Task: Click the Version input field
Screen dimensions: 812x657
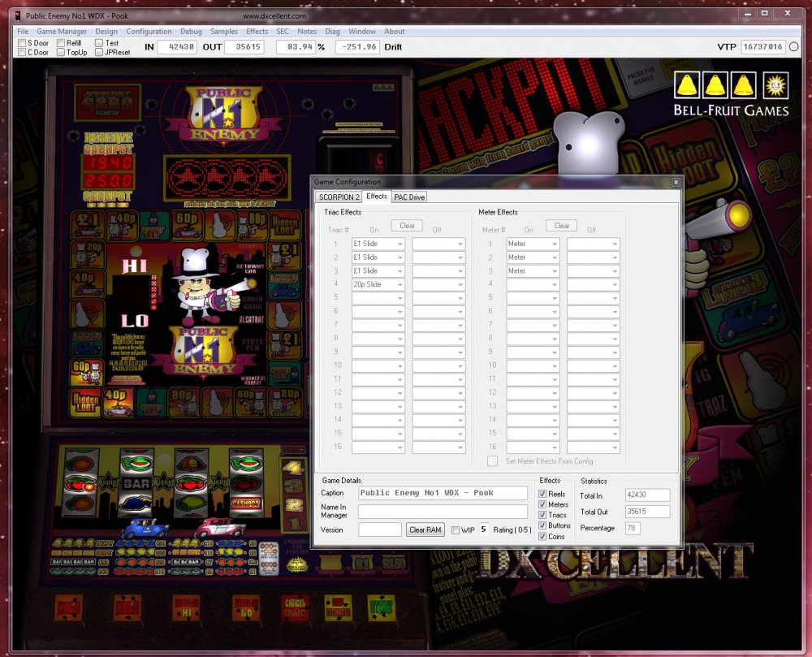Action: pos(379,529)
